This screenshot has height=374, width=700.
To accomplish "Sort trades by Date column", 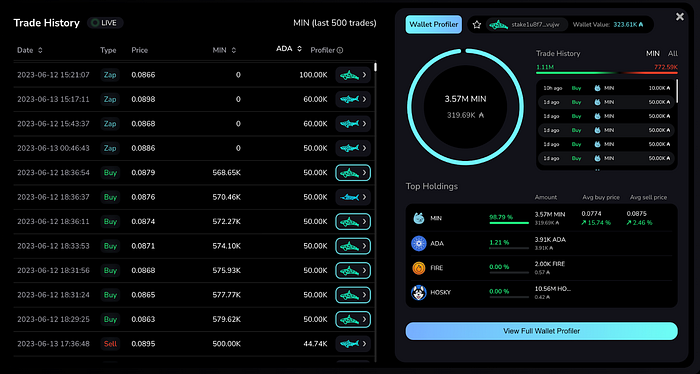I will click(x=30, y=50).
